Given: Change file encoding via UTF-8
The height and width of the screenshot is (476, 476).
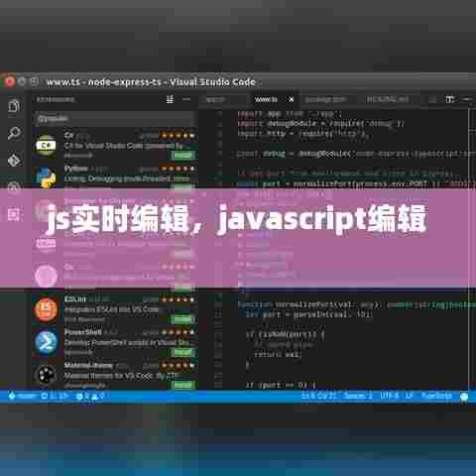Looking at the screenshot, I should (389, 396).
